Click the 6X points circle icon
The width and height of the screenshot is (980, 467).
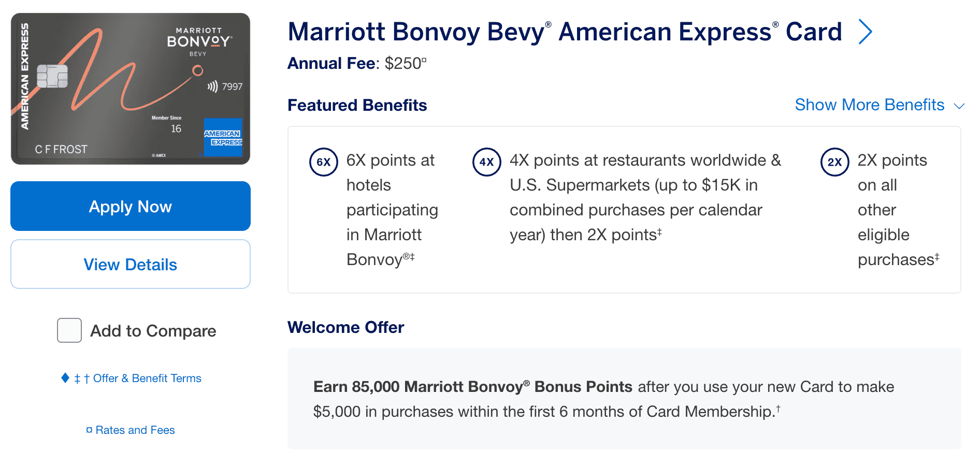click(x=323, y=161)
